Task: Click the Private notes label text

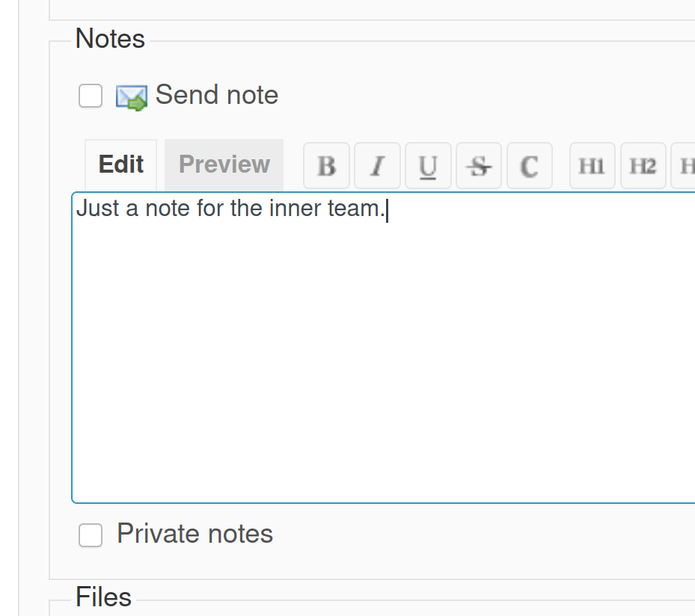Action: pyautogui.click(x=194, y=533)
